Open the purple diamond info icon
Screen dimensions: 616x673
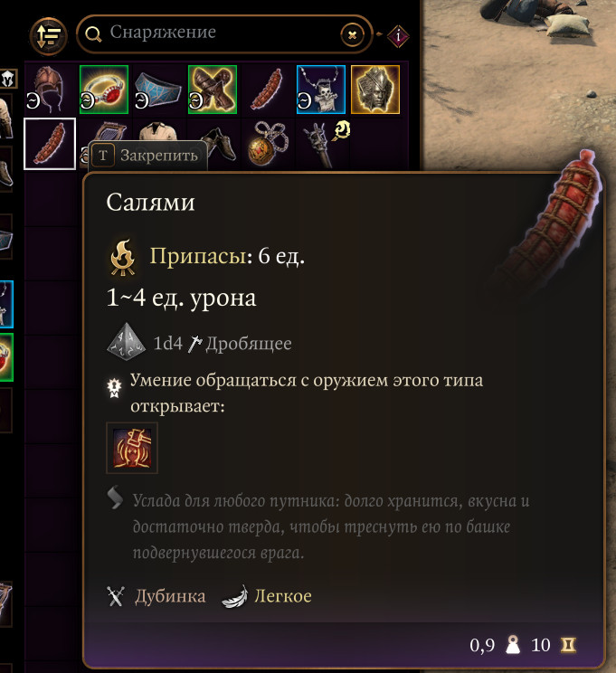point(398,36)
